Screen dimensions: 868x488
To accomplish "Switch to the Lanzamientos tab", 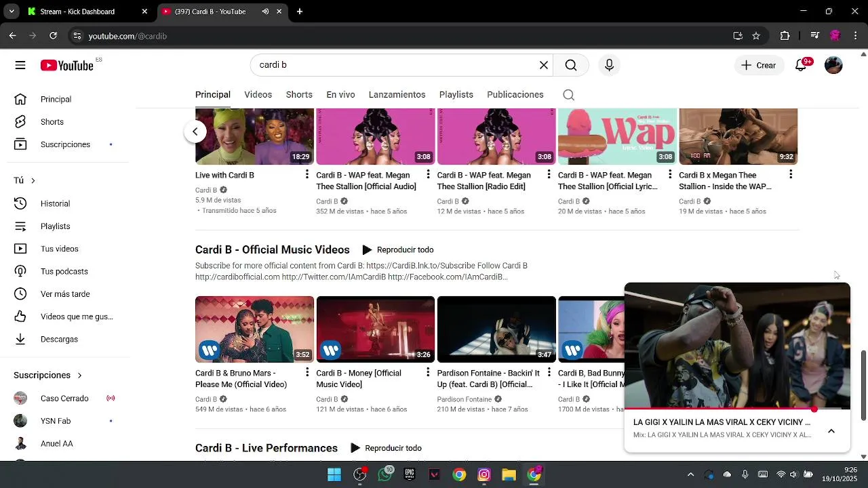I will 397,95.
